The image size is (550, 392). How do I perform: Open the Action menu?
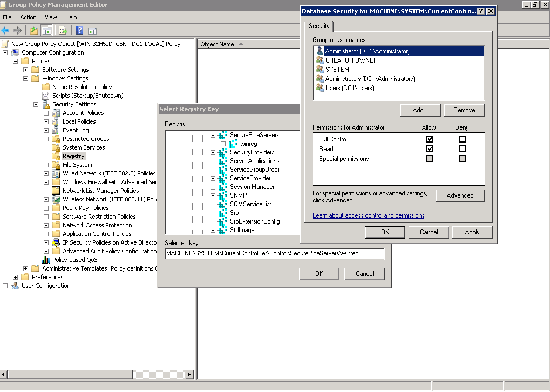[x=28, y=17]
